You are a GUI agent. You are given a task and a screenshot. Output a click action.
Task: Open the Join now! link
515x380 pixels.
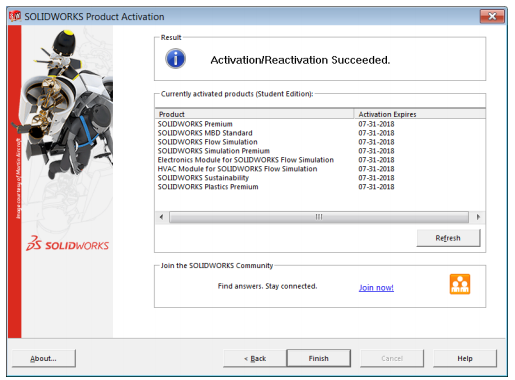tap(376, 287)
